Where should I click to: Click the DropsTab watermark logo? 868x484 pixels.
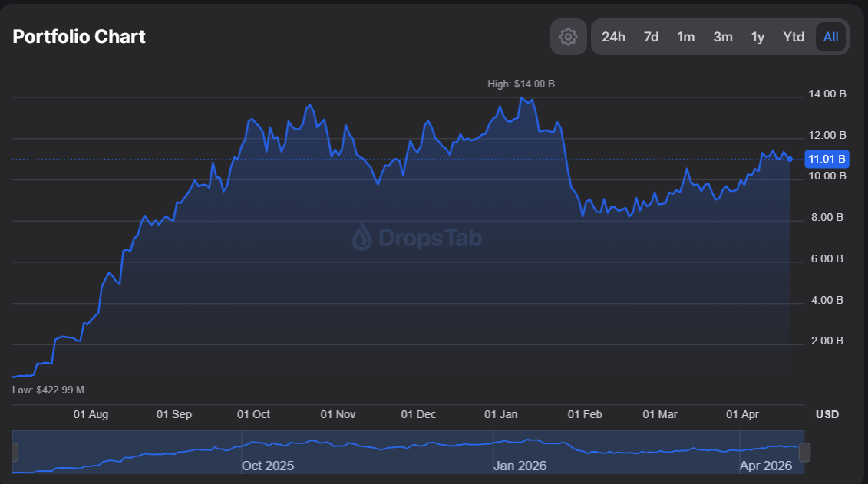pos(418,239)
